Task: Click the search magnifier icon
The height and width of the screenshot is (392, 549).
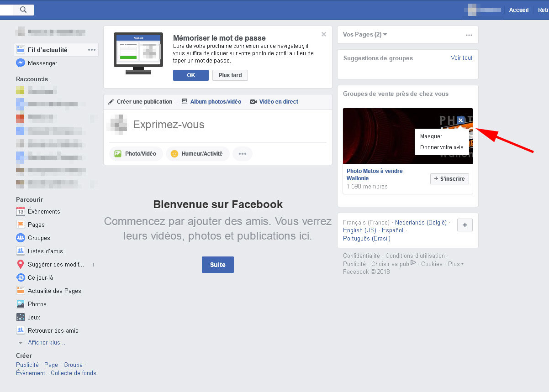Action: (23, 10)
